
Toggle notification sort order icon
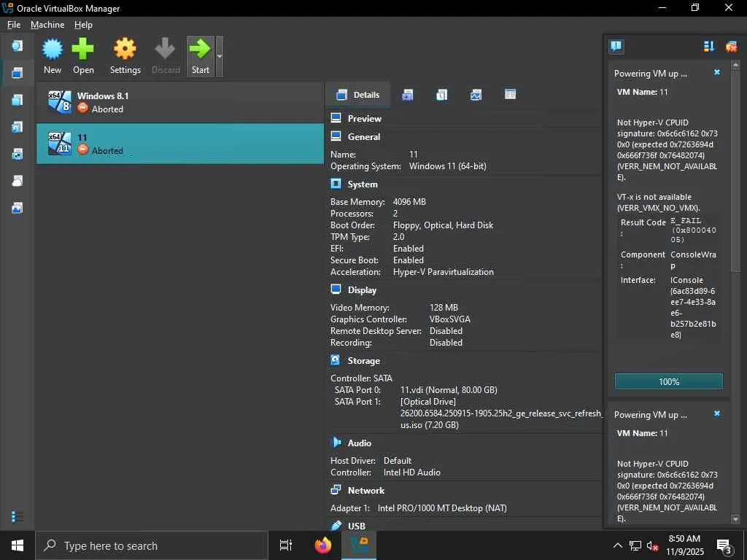click(708, 46)
